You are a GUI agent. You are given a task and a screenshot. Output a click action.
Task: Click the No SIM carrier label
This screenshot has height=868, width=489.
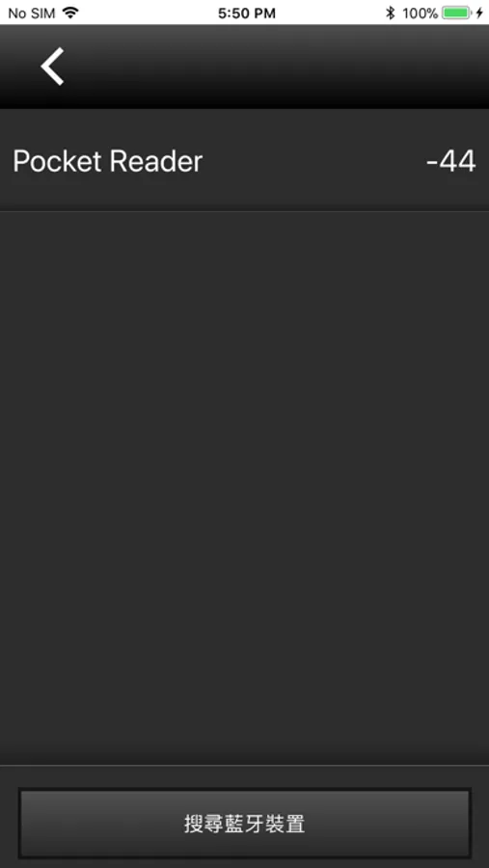pyautogui.click(x=32, y=14)
